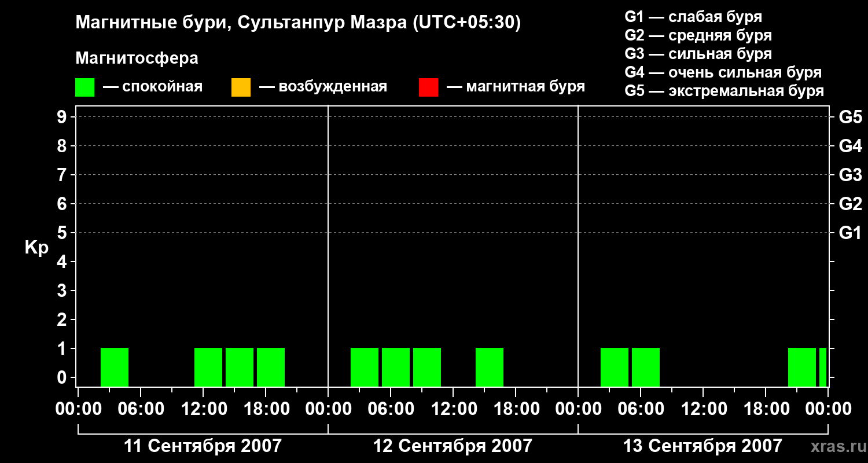Viewport: 868px width, 463px height.
Task: Click the 'Магнитосфера' heading
Action: 137,58
